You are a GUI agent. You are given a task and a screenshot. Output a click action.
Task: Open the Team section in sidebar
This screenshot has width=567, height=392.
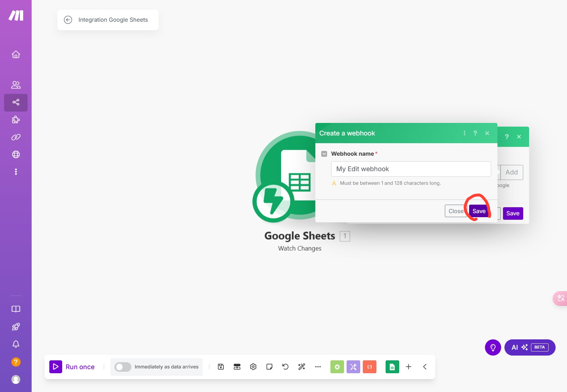[x=16, y=85]
